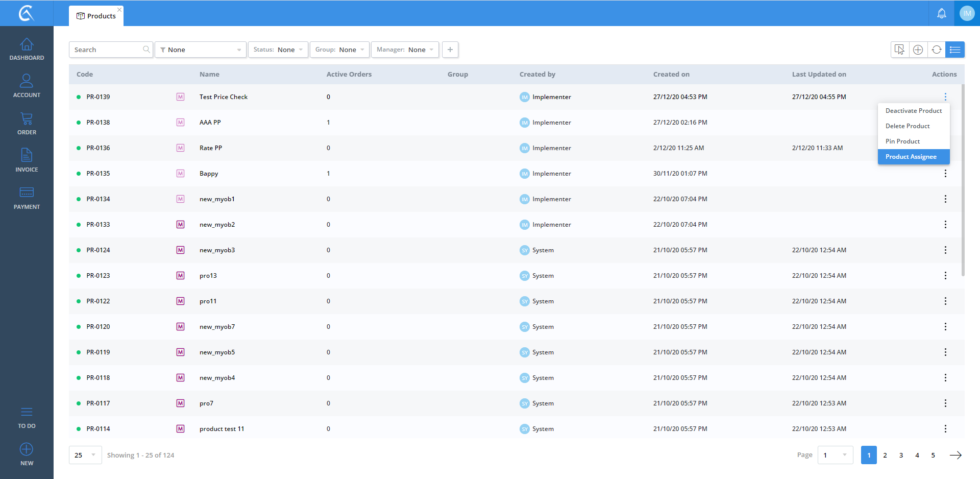The image size is (980, 479).
Task: Open the Group filter dropdown
Action: click(339, 50)
